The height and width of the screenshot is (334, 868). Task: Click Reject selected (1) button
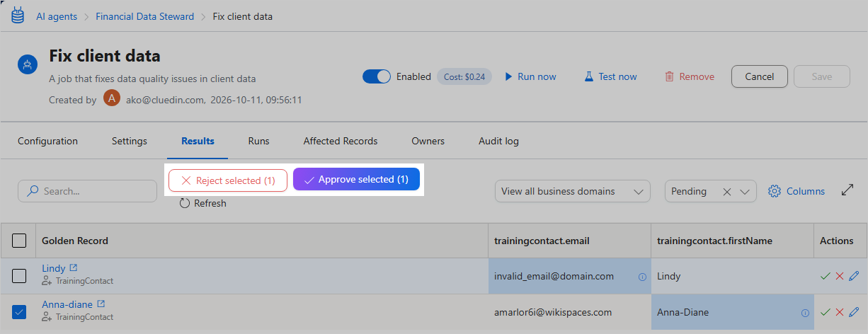228,180
